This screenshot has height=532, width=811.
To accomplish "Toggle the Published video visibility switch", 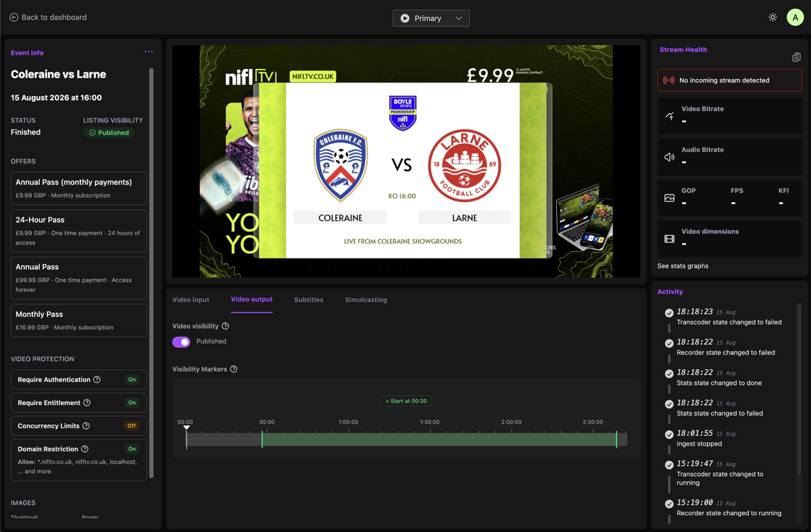I will [181, 342].
